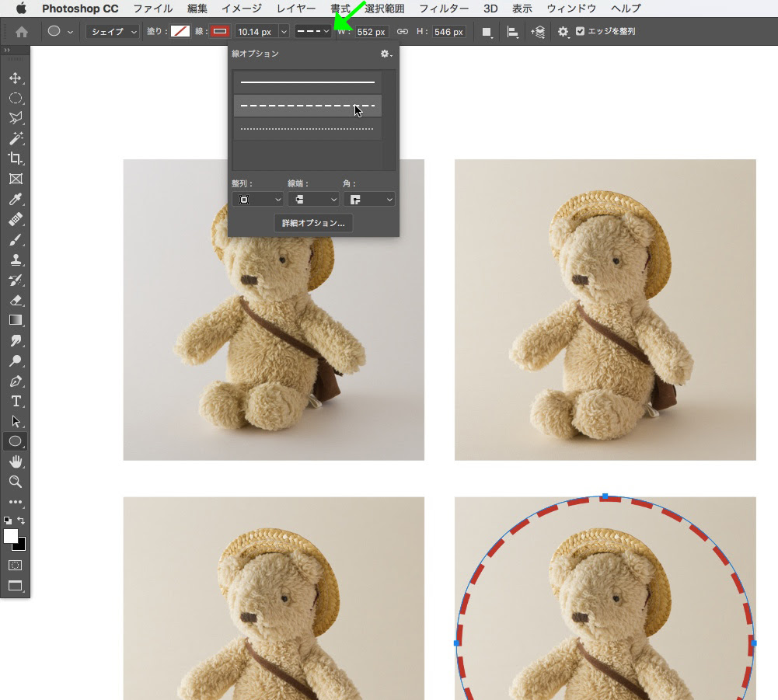
Task: Open the 線端 line cap dropdown
Action: (313, 200)
